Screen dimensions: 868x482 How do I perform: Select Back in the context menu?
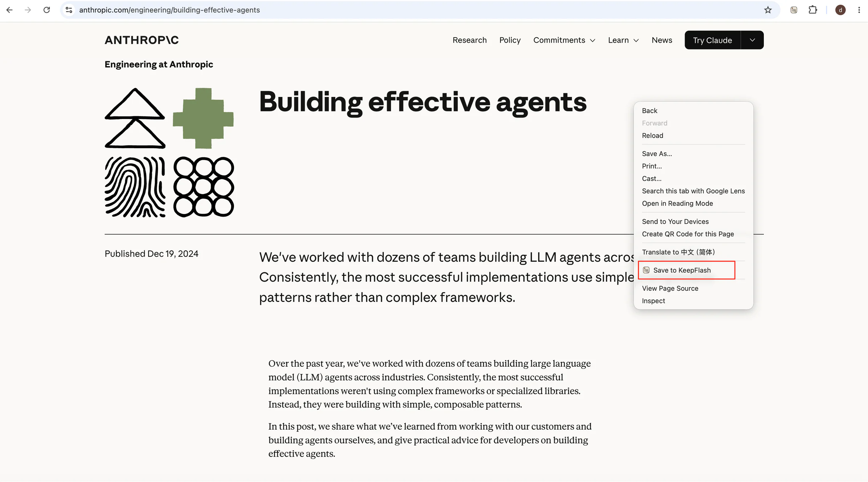point(693,111)
